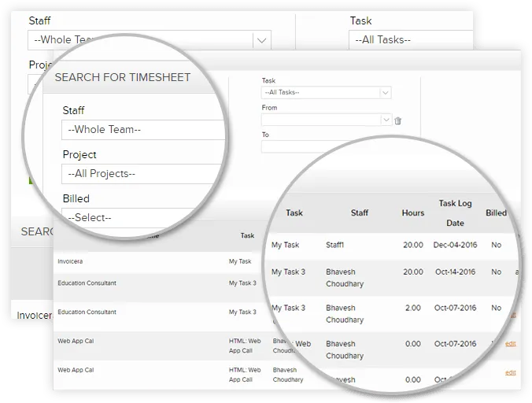Image resolution: width=532 pixels, height=403 pixels.
Task: Select the Oct-14-2016 date cell
Action: pos(455,272)
